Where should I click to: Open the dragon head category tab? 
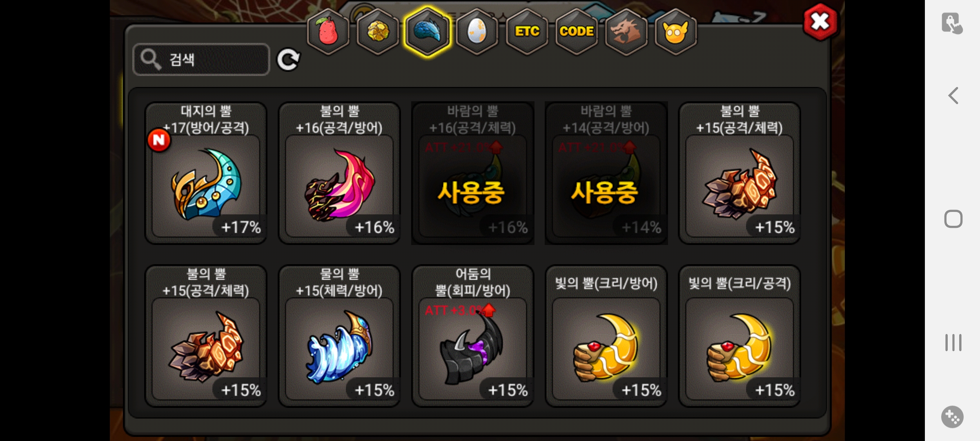[x=626, y=31]
